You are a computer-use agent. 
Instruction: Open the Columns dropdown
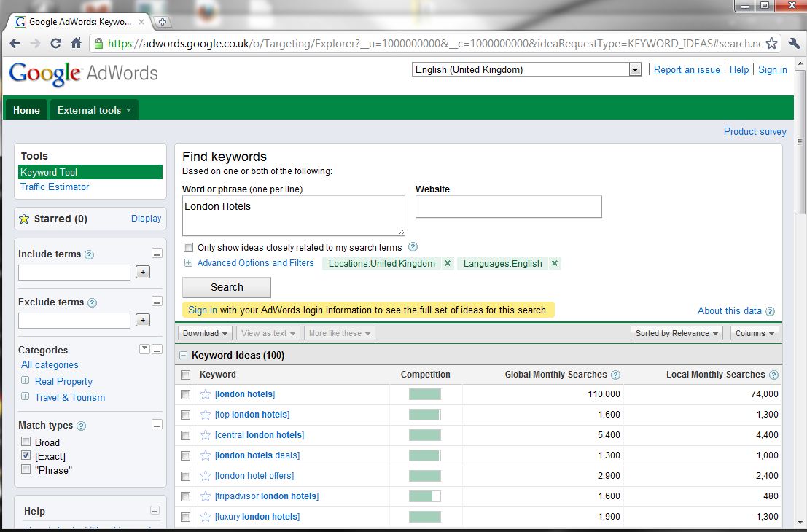[755, 333]
